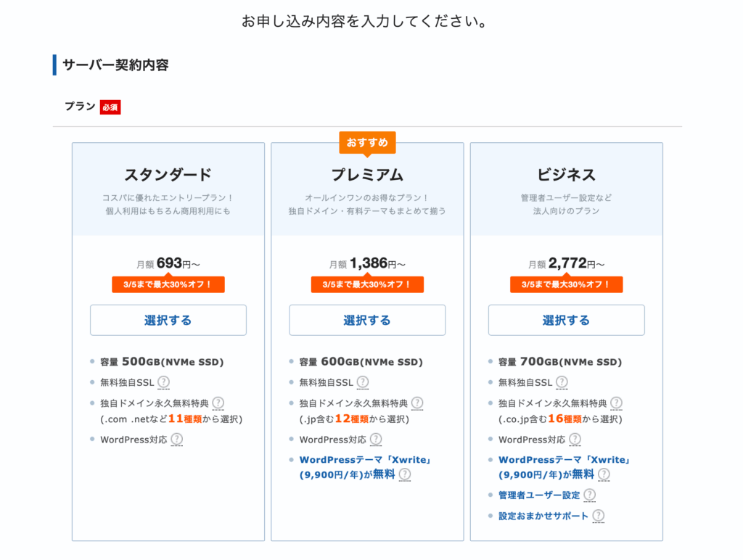The height and width of the screenshot is (560, 743).
Task: Click help icon beside 管理者ユーザー設定
Action: click(589, 495)
